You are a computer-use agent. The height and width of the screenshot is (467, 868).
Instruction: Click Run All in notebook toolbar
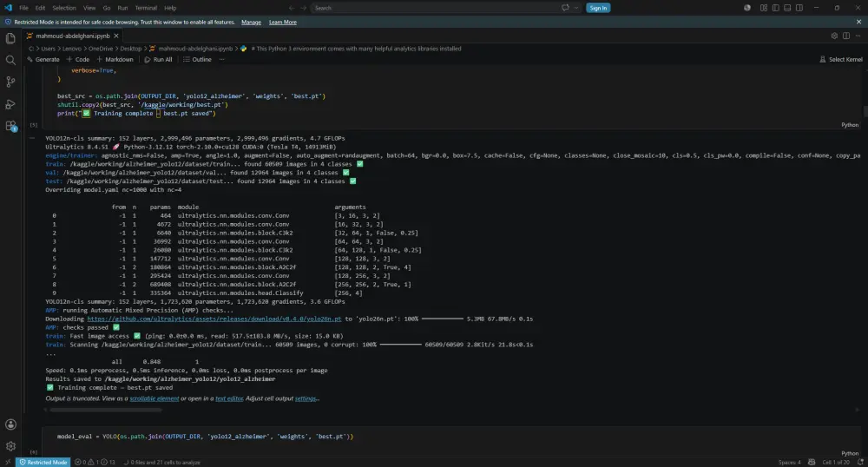pyautogui.click(x=158, y=59)
